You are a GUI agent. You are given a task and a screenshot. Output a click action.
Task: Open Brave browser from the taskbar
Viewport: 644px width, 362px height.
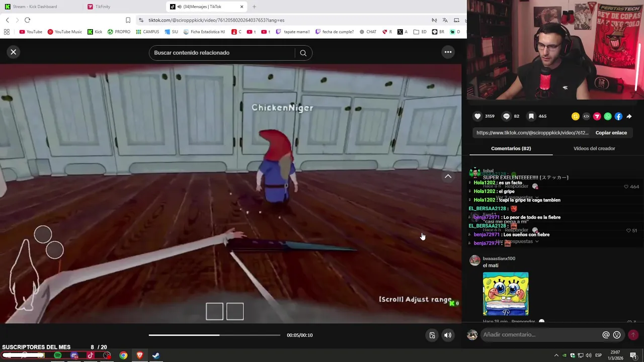pyautogui.click(x=140, y=355)
